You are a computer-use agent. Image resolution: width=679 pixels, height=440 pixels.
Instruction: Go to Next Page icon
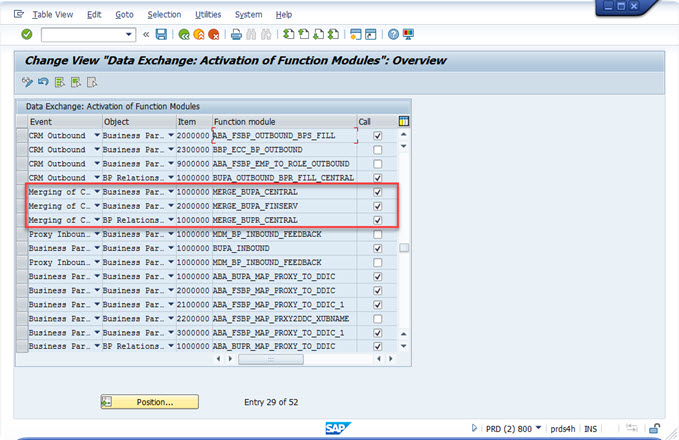click(318, 34)
